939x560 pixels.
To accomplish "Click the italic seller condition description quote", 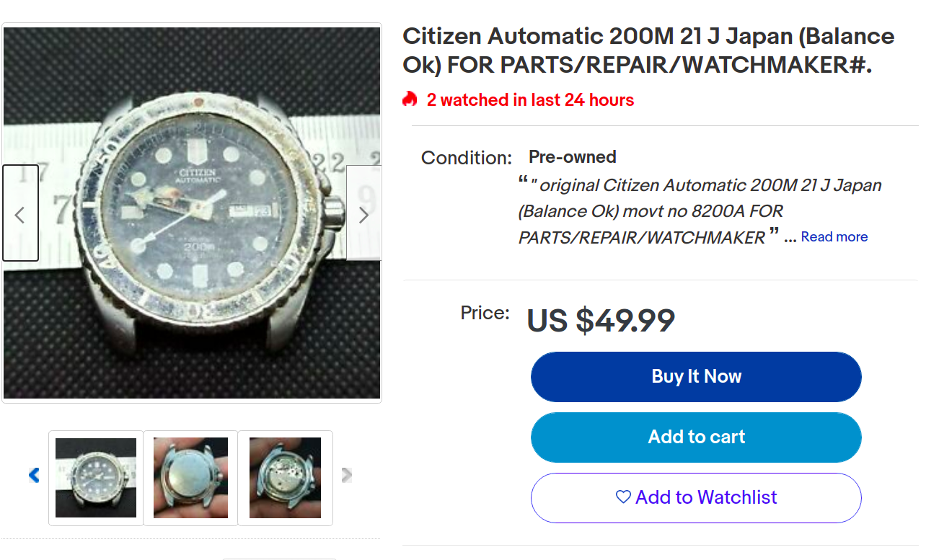I will [700, 211].
